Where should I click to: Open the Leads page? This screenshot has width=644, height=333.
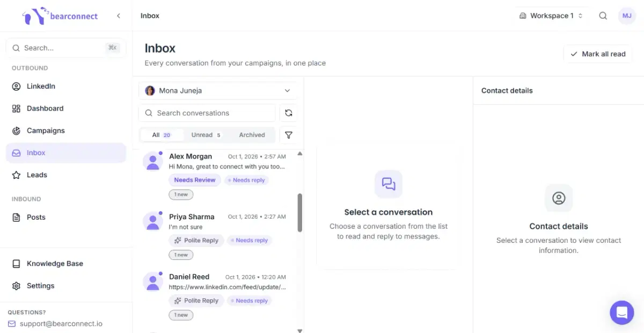(66, 175)
